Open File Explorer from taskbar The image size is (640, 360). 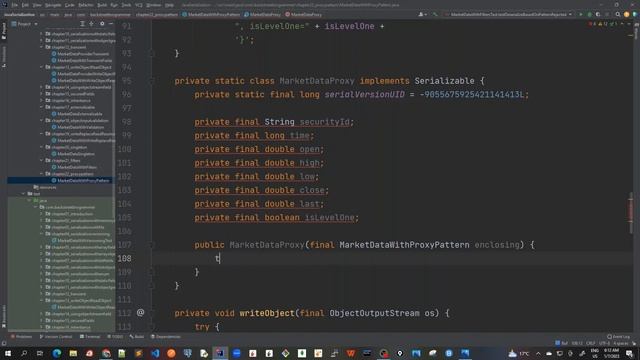click(x=73, y=353)
